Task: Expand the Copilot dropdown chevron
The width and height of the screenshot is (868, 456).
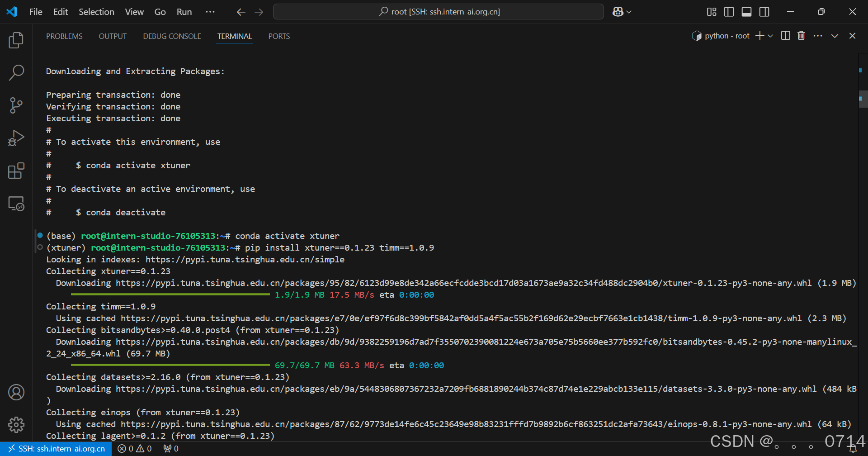Action: (x=629, y=12)
